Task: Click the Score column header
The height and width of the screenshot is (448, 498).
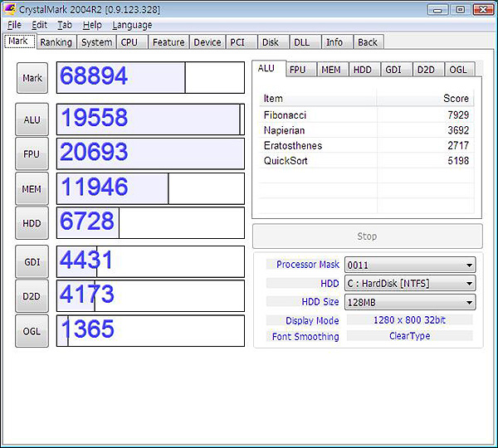Action: [425, 99]
